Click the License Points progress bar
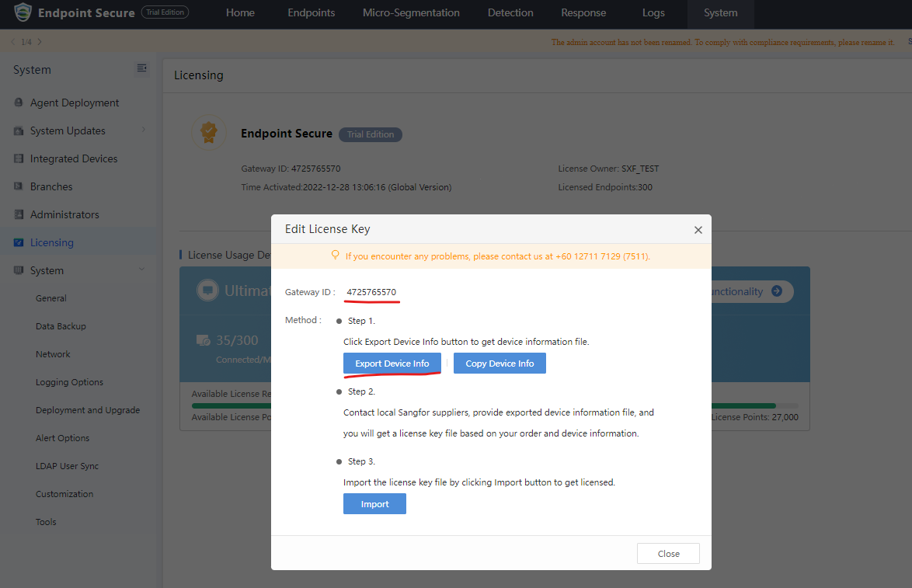 [754, 405]
